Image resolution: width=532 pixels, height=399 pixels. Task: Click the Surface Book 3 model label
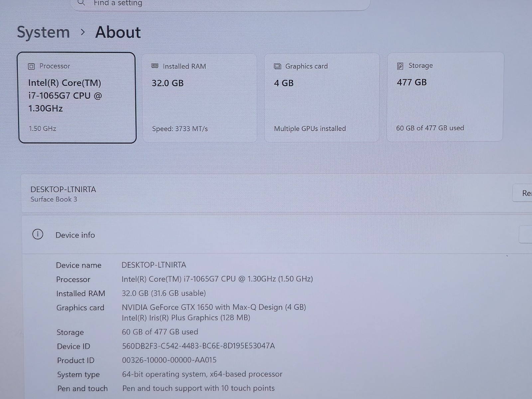(54, 199)
